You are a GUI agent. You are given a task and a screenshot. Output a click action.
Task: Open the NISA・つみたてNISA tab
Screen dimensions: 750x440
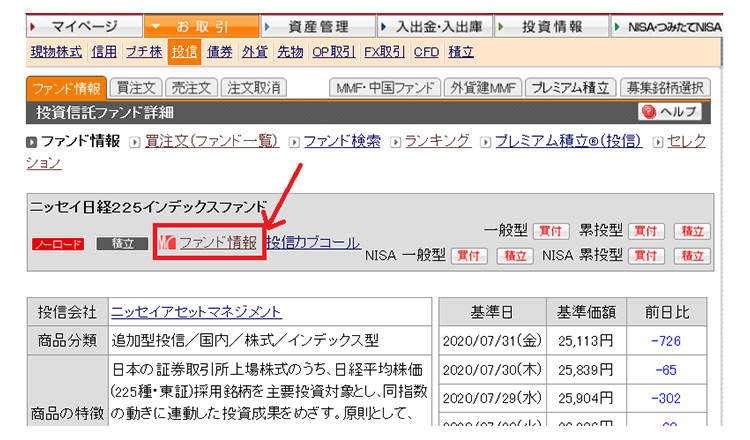pyautogui.click(x=668, y=26)
